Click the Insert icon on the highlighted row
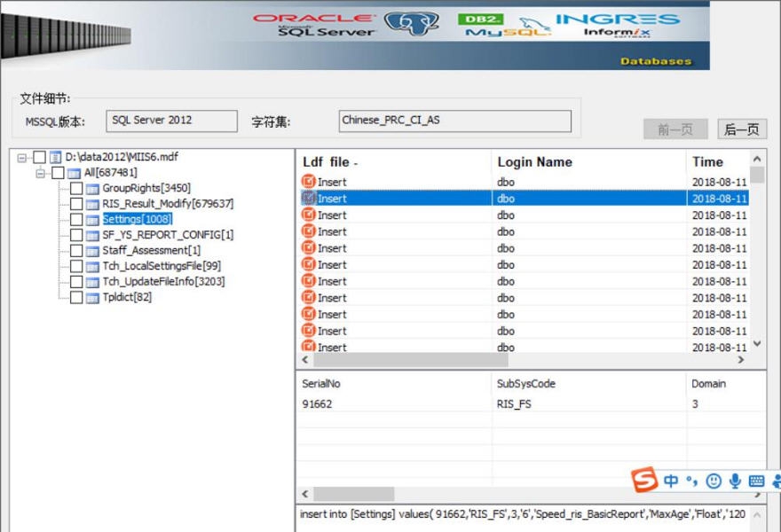 [309, 198]
